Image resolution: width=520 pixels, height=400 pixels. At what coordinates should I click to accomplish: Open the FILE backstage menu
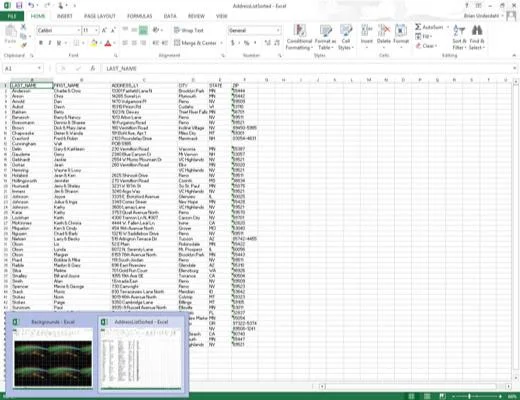tap(12, 16)
